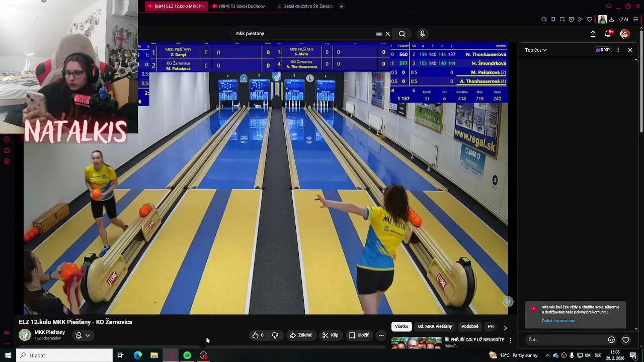
Task: Dislike the video with thumbs down
Action: [275, 335]
